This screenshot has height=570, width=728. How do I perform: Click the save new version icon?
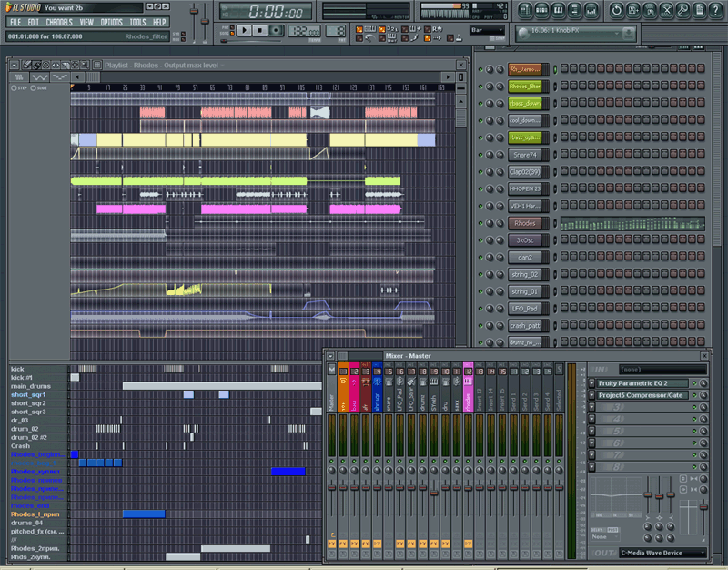coord(633,10)
